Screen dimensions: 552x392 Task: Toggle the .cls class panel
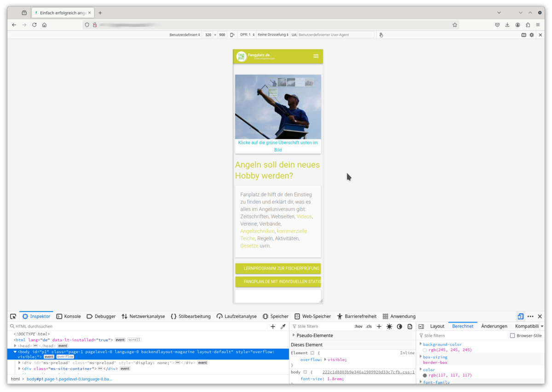(369, 327)
